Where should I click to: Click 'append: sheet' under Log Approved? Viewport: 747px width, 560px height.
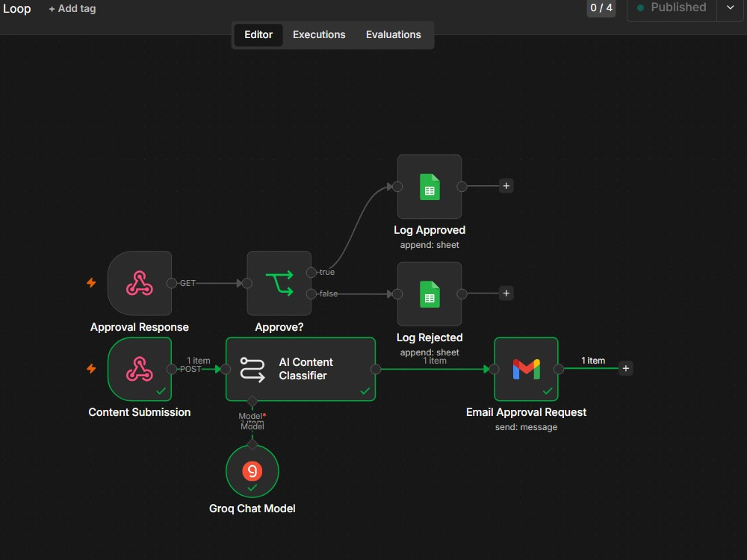pos(430,245)
